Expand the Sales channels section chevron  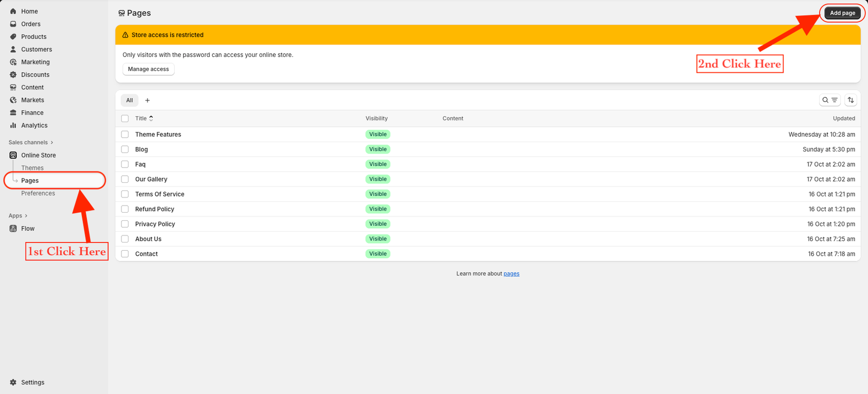pos(52,143)
